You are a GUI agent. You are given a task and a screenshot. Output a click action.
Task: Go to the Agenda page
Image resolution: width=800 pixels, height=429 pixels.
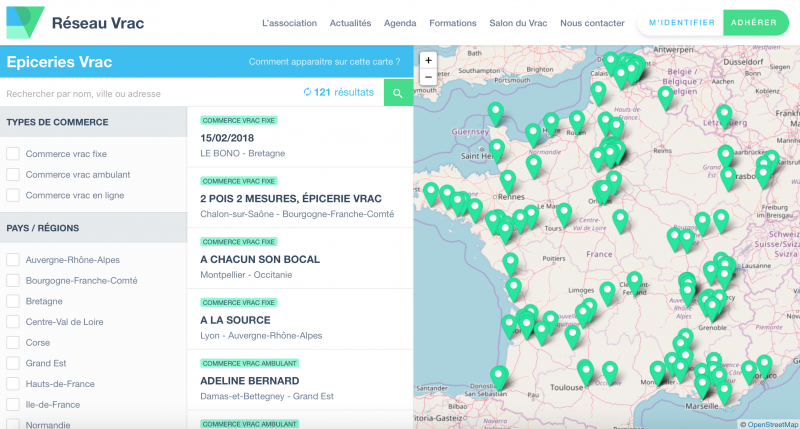point(400,23)
